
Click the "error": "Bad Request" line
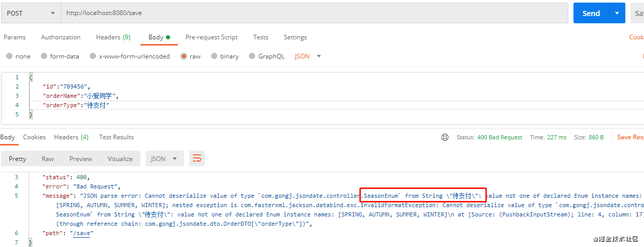82,186
